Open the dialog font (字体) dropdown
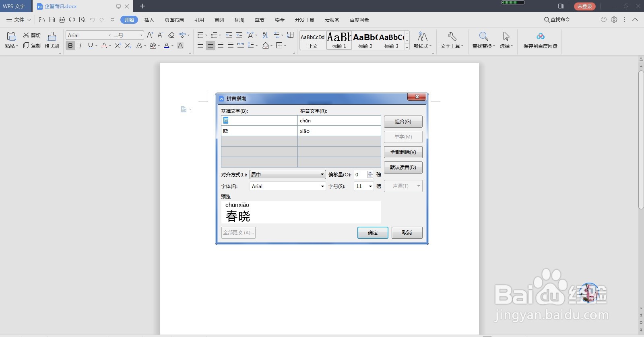The height and width of the screenshot is (337, 644). (x=287, y=186)
